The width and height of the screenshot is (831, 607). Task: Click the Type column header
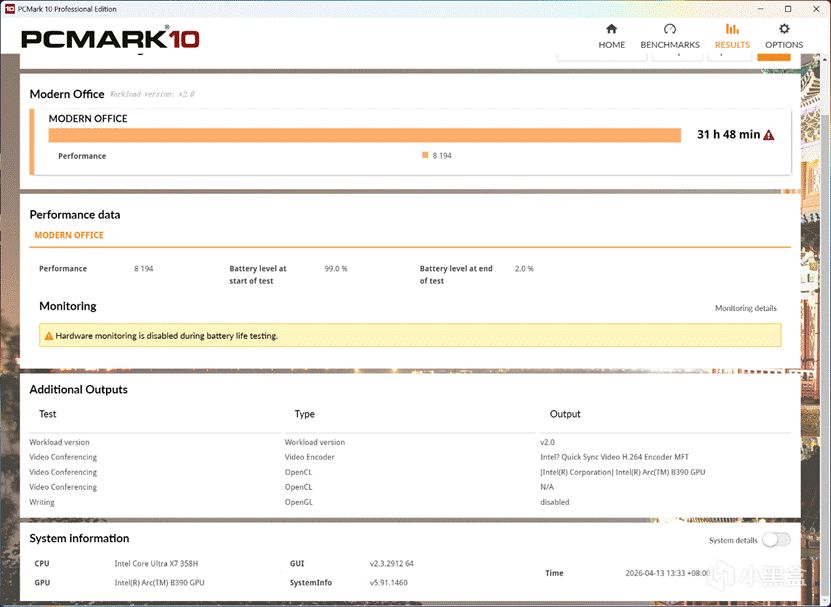(x=305, y=414)
